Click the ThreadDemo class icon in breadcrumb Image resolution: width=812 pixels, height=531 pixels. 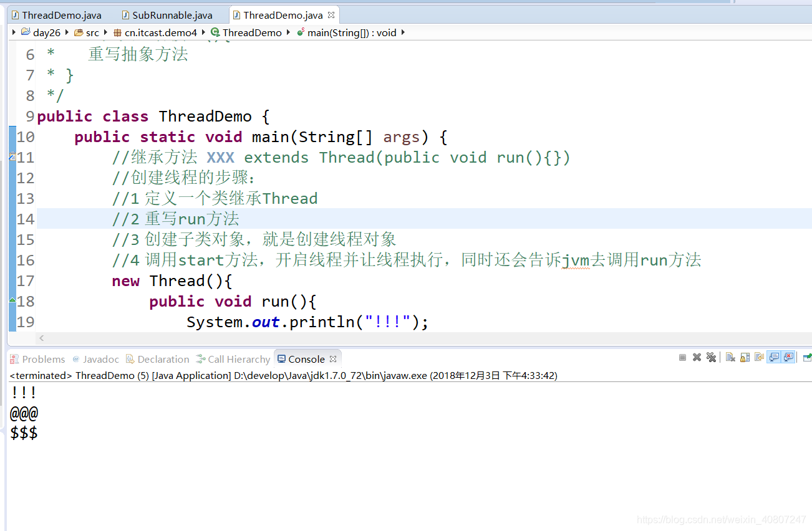[x=215, y=32]
